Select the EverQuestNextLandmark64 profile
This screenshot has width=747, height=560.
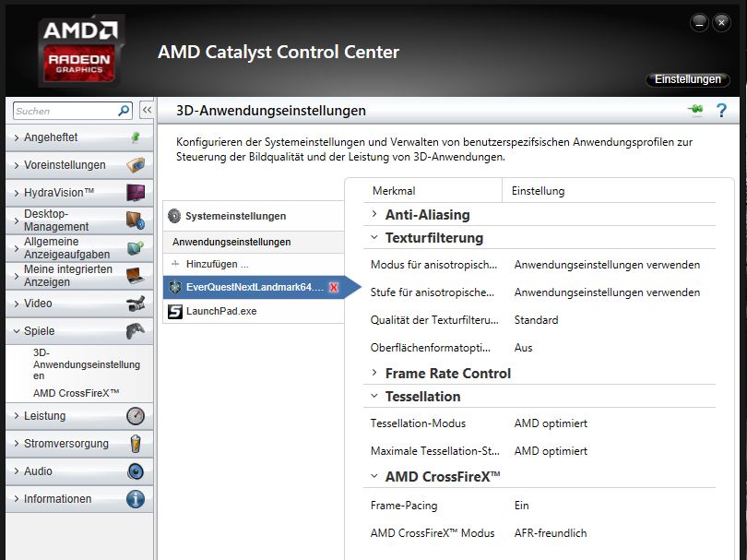point(253,288)
